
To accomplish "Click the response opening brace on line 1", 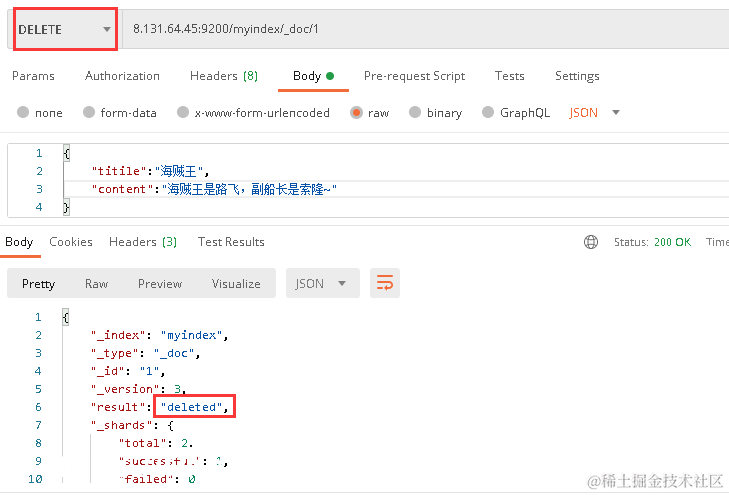I will [x=66, y=317].
